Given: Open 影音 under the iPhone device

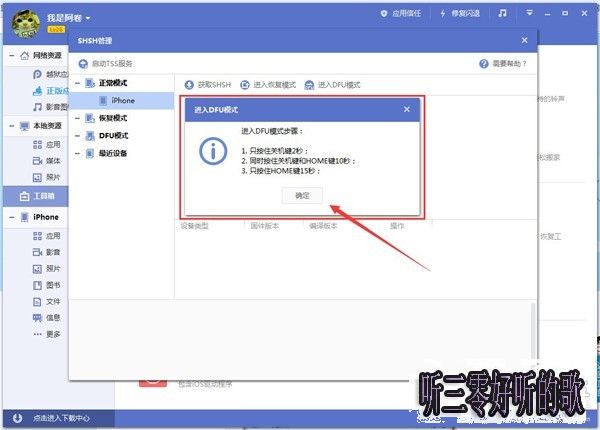Looking at the screenshot, I should (47, 252).
